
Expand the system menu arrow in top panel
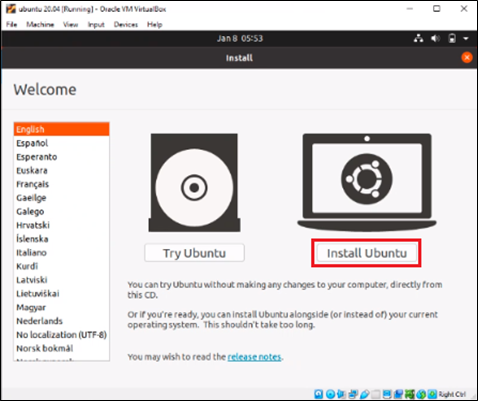[466, 39]
